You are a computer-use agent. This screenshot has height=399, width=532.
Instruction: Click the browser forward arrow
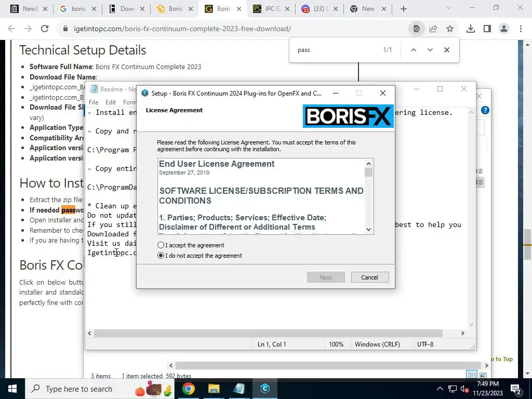[x=28, y=29]
